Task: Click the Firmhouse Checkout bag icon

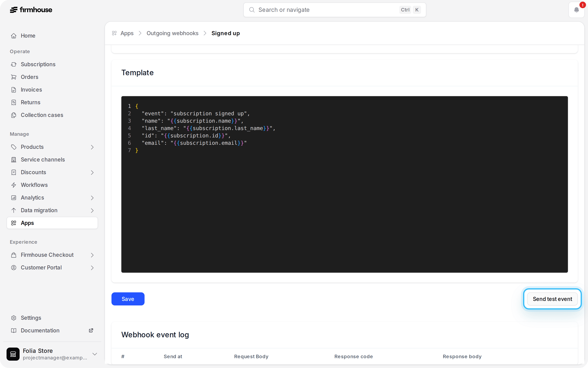Action: [14, 255]
